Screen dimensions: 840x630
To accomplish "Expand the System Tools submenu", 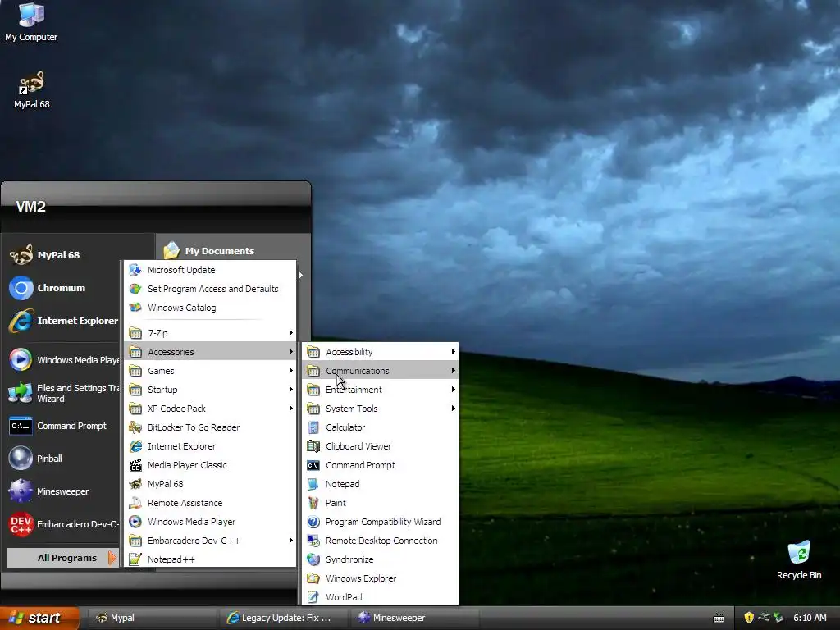I will pos(381,409).
